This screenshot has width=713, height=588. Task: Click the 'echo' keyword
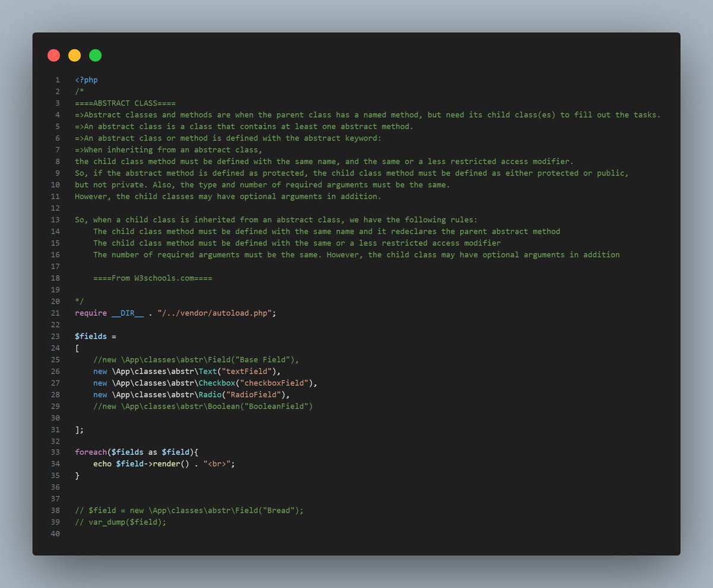pos(102,464)
